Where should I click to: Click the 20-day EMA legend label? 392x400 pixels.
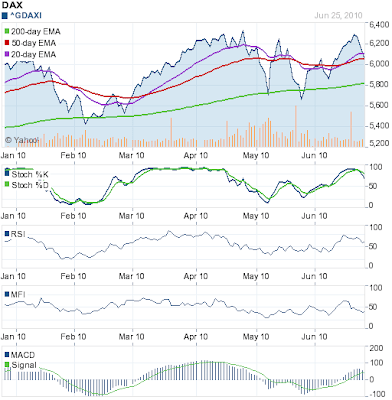[x=33, y=54]
